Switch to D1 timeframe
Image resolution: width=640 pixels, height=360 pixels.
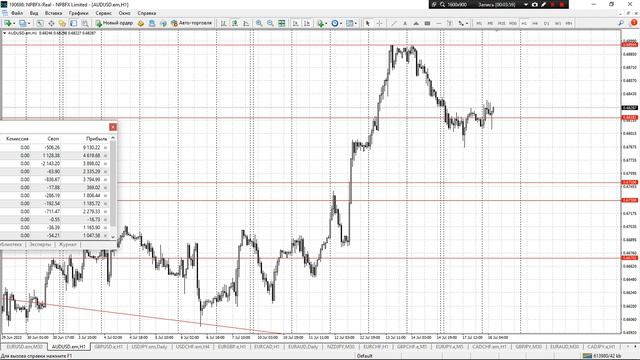tap(547, 23)
